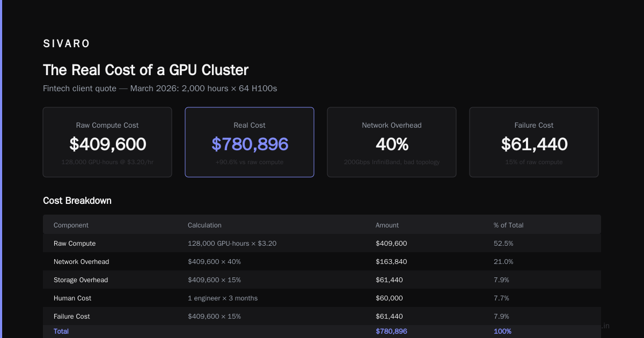
Task: Select "Network Overhead" in the breakdown table
Action: point(81,262)
